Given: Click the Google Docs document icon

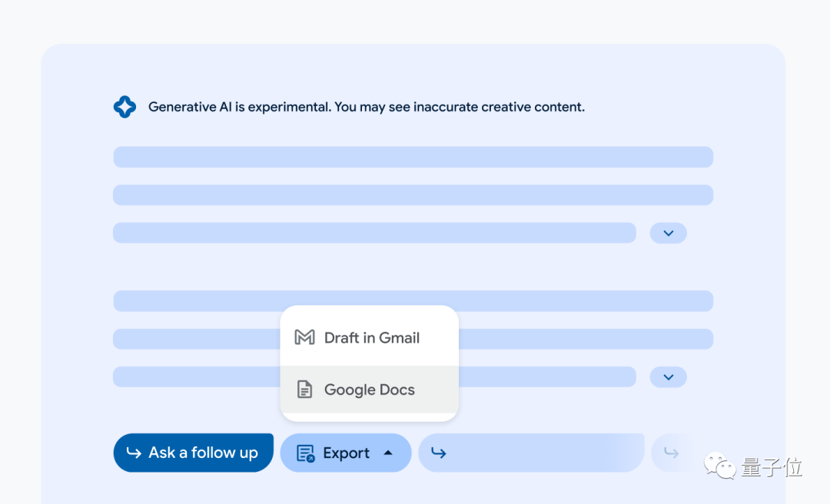Looking at the screenshot, I should pos(305,390).
